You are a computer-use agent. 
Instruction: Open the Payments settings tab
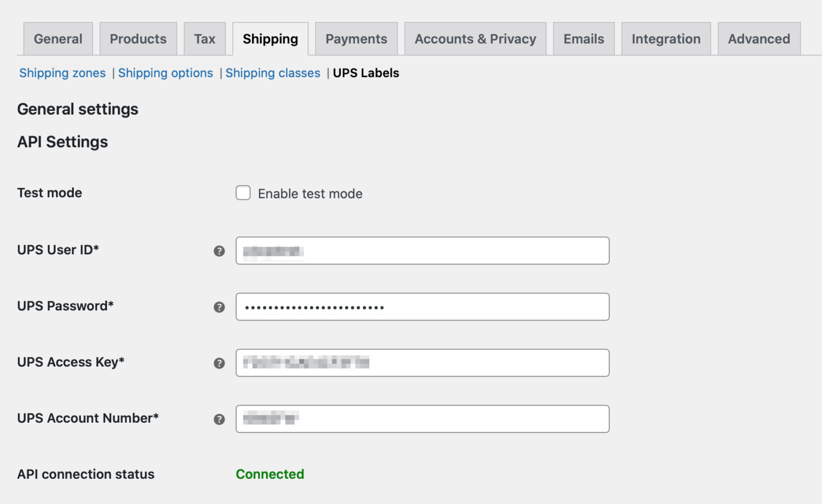[x=356, y=38]
